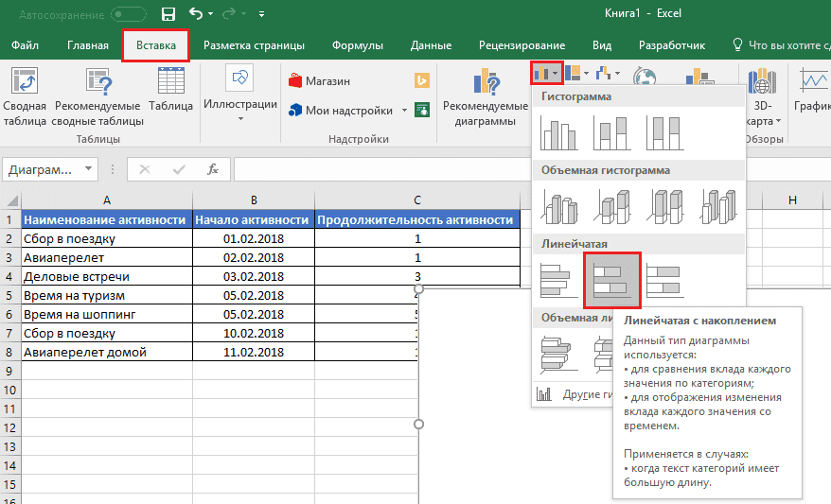Choose the clustered column chart under Гистограмма
The image size is (831, 504).
558,132
